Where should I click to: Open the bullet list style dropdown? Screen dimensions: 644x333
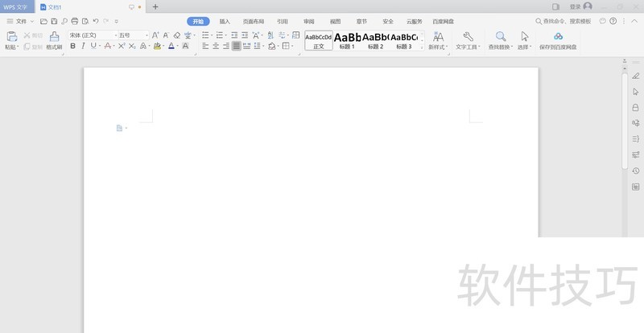pos(212,35)
